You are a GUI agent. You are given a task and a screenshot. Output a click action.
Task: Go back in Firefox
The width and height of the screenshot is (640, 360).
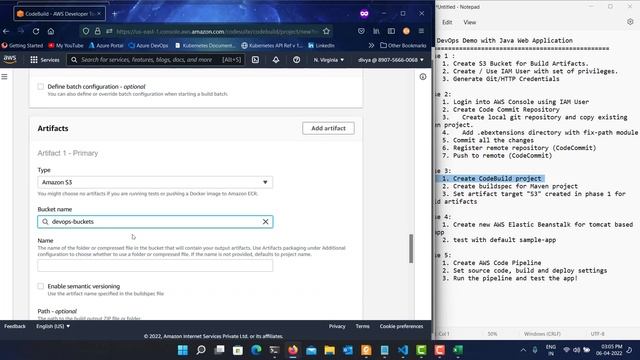[x=6, y=31]
